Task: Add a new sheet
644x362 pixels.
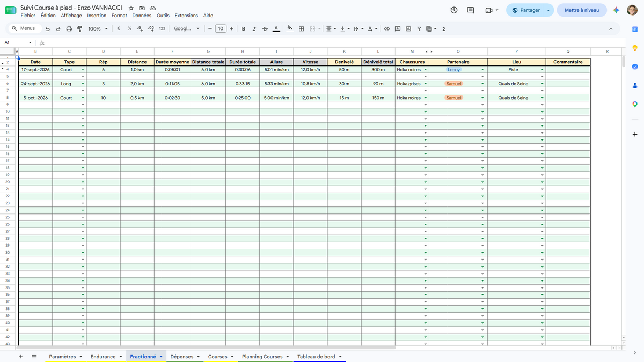Action: (x=21, y=357)
